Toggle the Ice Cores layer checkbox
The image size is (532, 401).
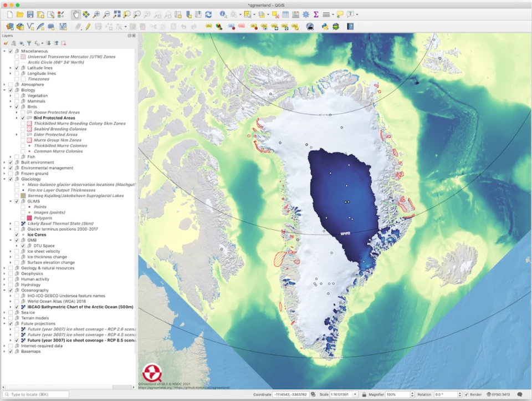(x=17, y=235)
